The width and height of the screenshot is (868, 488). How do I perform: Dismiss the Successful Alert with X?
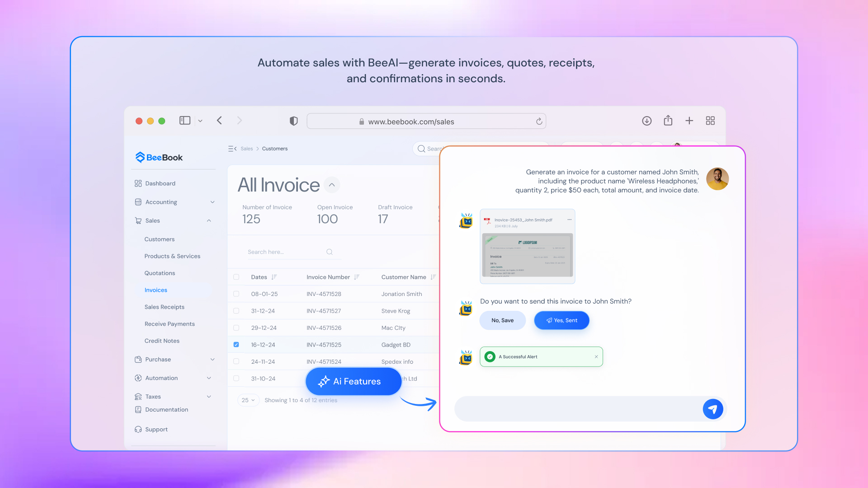click(x=596, y=357)
